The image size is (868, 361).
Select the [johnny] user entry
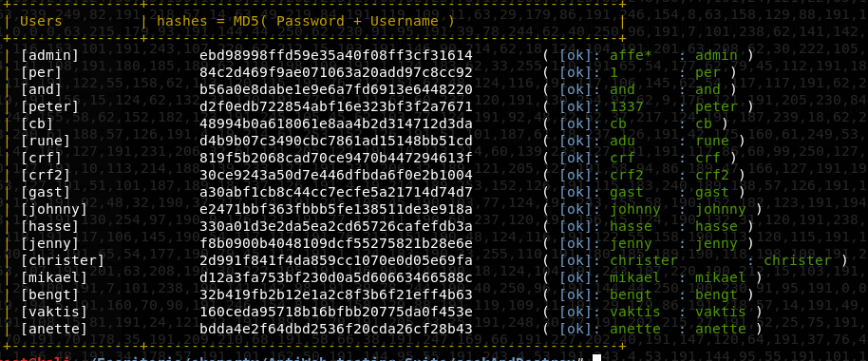tap(54, 210)
